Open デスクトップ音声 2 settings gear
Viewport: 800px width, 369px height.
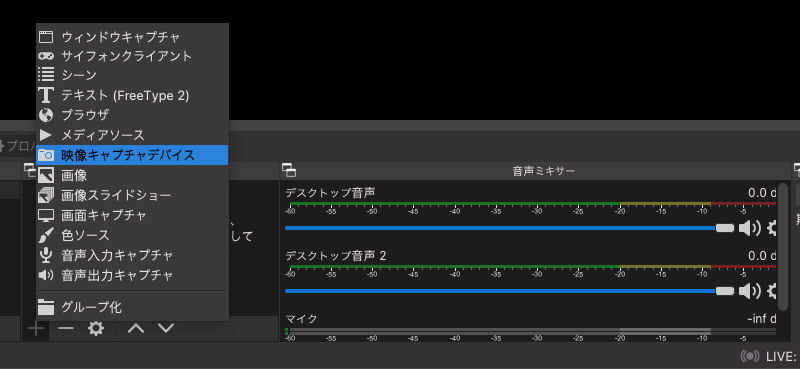[x=772, y=291]
